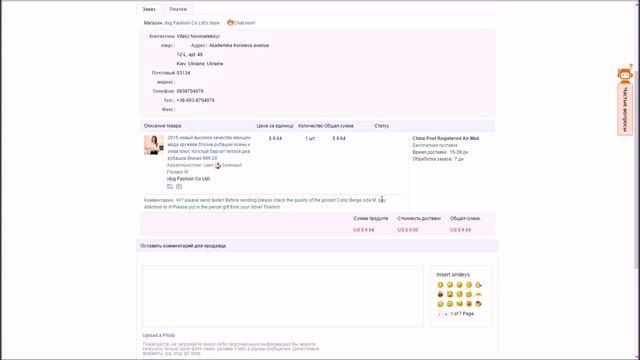This screenshot has height=360, width=640.
Task: Insert the fourth smiley in the top row
Action: click(469, 285)
